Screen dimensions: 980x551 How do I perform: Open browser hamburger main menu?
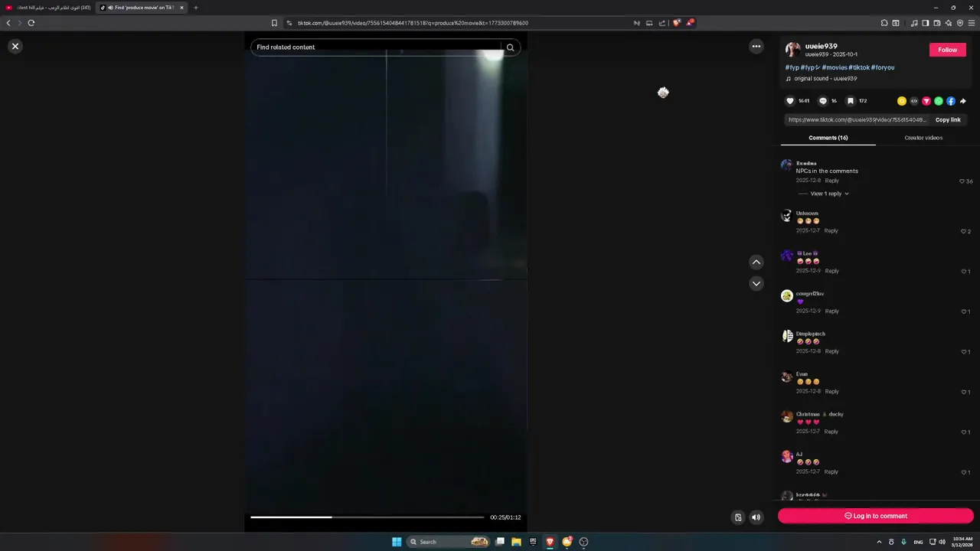pos(972,23)
